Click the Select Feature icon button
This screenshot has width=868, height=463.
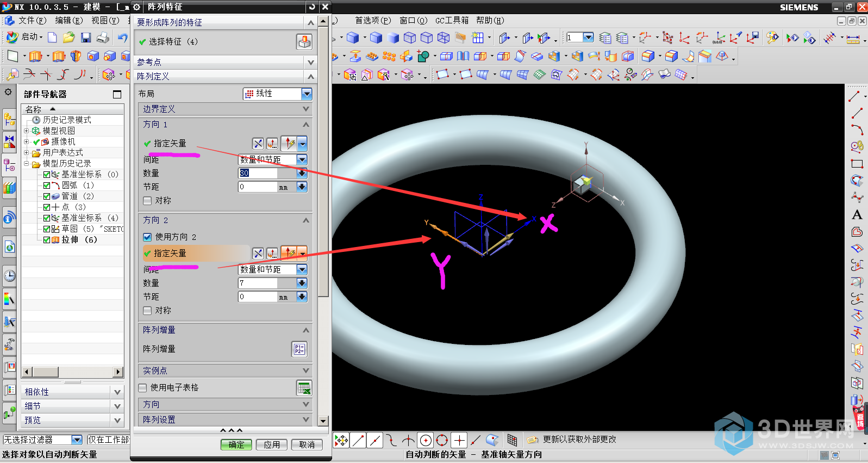(x=304, y=41)
